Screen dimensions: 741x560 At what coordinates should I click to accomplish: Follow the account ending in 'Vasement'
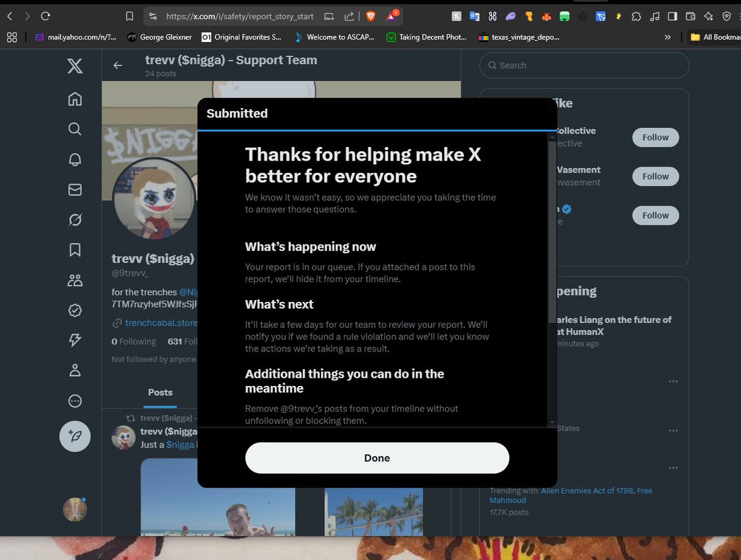pos(655,177)
